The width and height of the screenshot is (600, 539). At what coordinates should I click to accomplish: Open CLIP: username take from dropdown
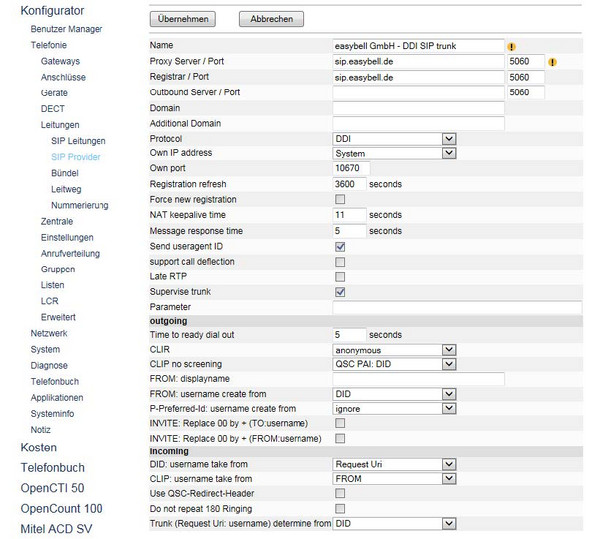pyautogui.click(x=394, y=479)
